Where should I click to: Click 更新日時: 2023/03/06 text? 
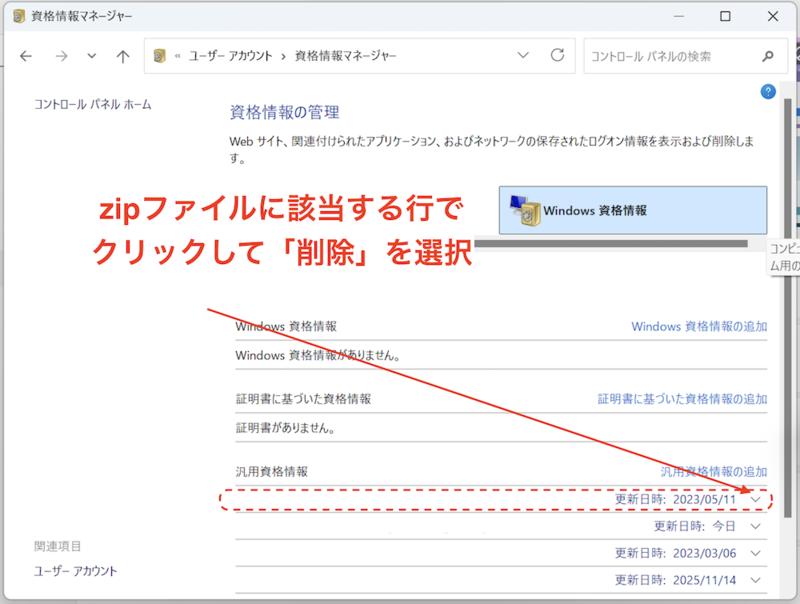tap(676, 553)
